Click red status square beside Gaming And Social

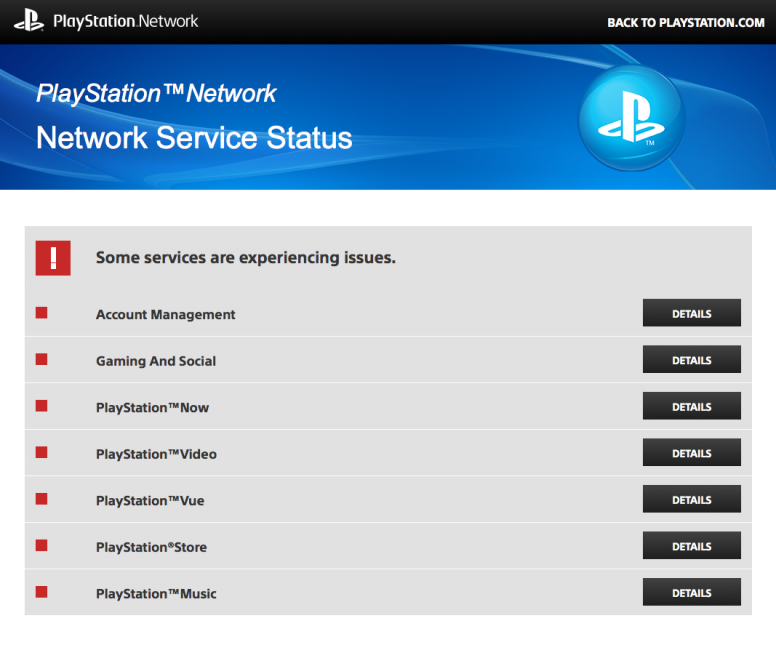point(42,359)
